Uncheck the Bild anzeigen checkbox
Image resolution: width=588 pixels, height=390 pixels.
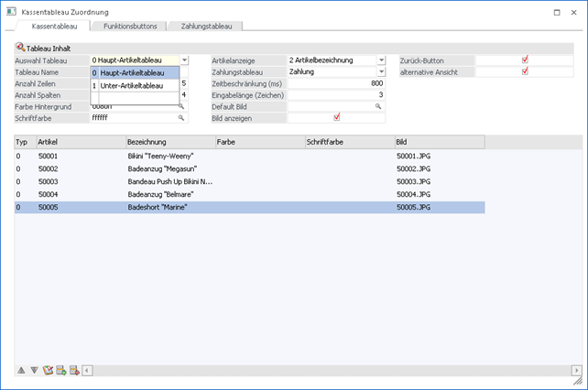tap(337, 117)
